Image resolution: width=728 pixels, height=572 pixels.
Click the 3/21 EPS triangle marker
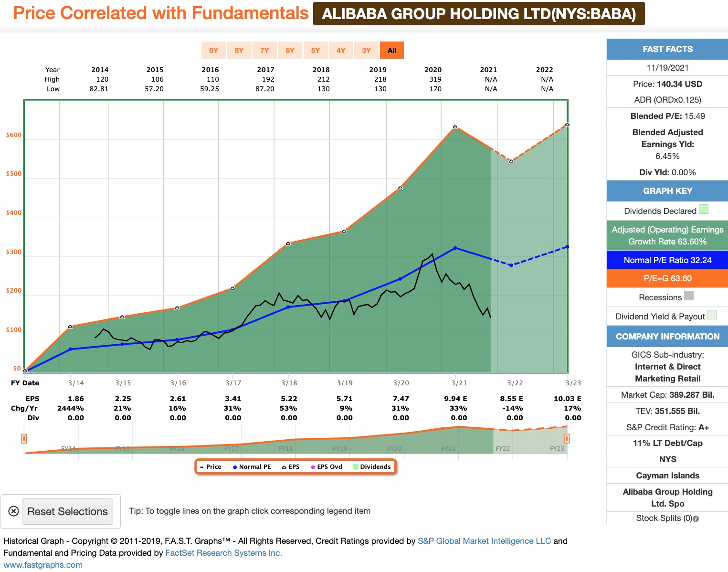pyautogui.click(x=455, y=127)
